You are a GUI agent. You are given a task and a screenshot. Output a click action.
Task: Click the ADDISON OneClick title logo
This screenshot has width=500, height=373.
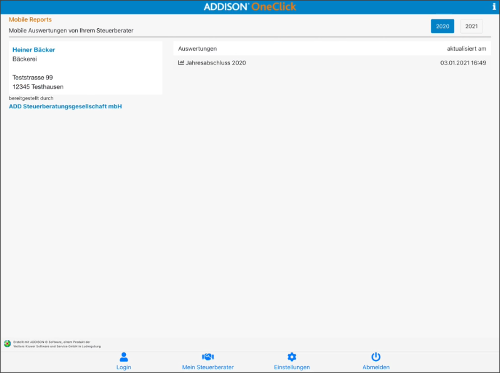click(250, 7)
